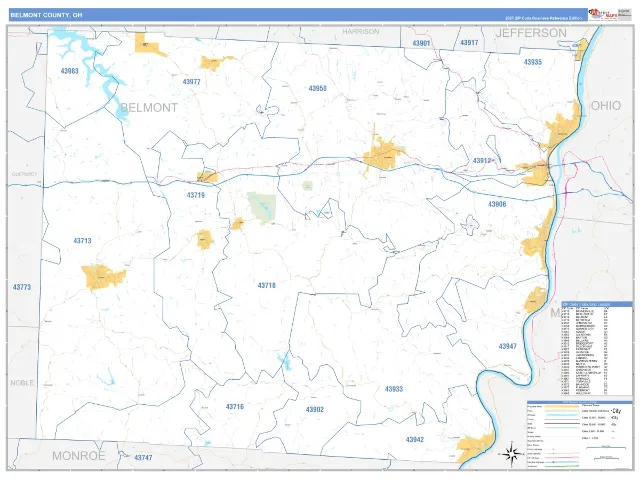The width and height of the screenshot is (640, 480).
Task: Select ZIP code label 43977
Action: (x=191, y=82)
